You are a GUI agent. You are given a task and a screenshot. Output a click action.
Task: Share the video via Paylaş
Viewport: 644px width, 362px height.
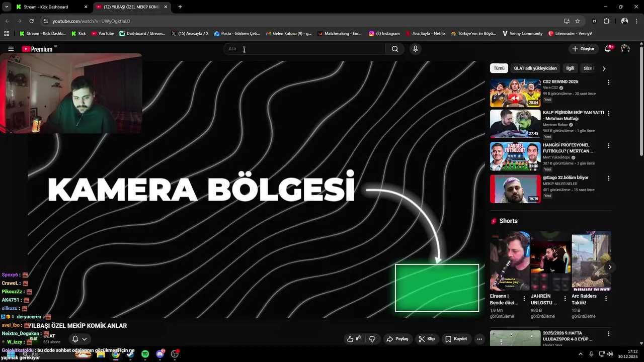[397, 339]
